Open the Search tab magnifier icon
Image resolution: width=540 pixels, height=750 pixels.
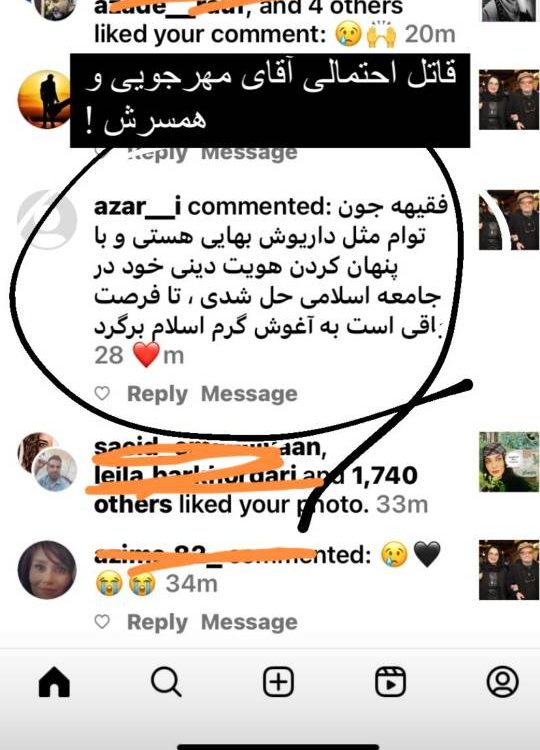tap(166, 682)
